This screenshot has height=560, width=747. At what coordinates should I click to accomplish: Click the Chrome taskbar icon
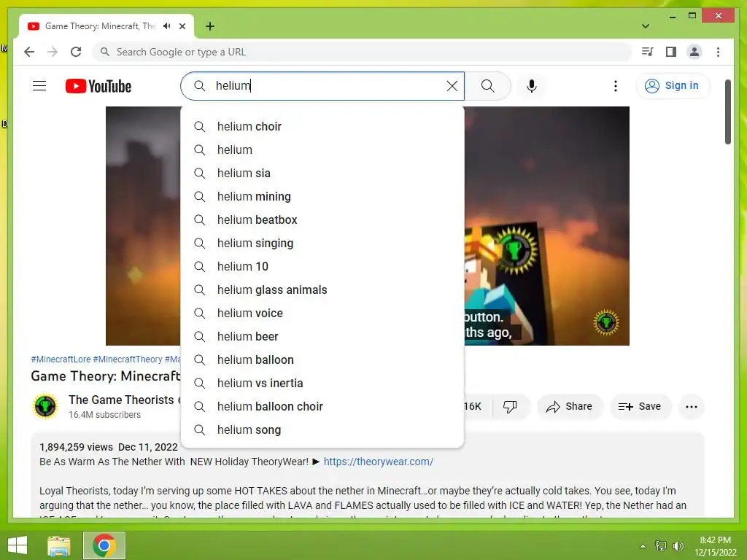click(x=104, y=545)
